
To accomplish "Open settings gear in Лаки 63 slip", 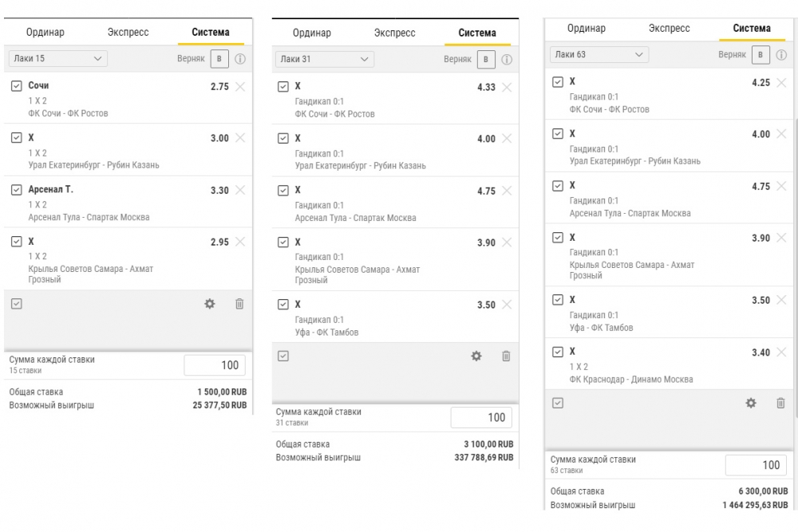I will [751, 403].
